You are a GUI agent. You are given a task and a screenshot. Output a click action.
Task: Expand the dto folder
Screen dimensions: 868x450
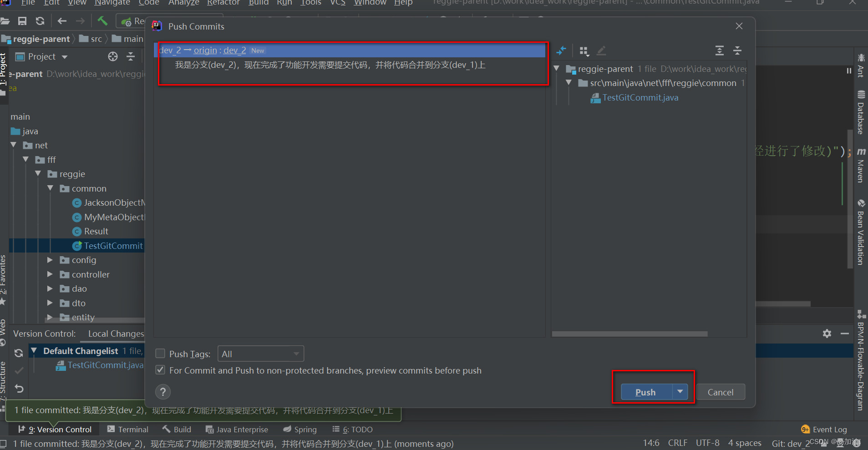(50, 303)
